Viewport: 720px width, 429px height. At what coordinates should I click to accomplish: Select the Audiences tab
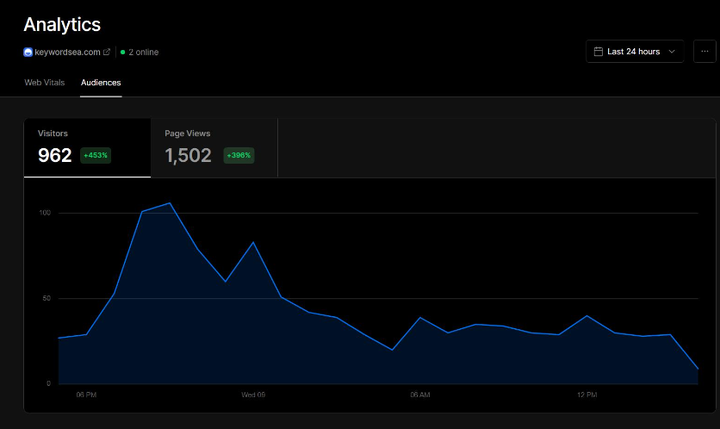pos(101,83)
